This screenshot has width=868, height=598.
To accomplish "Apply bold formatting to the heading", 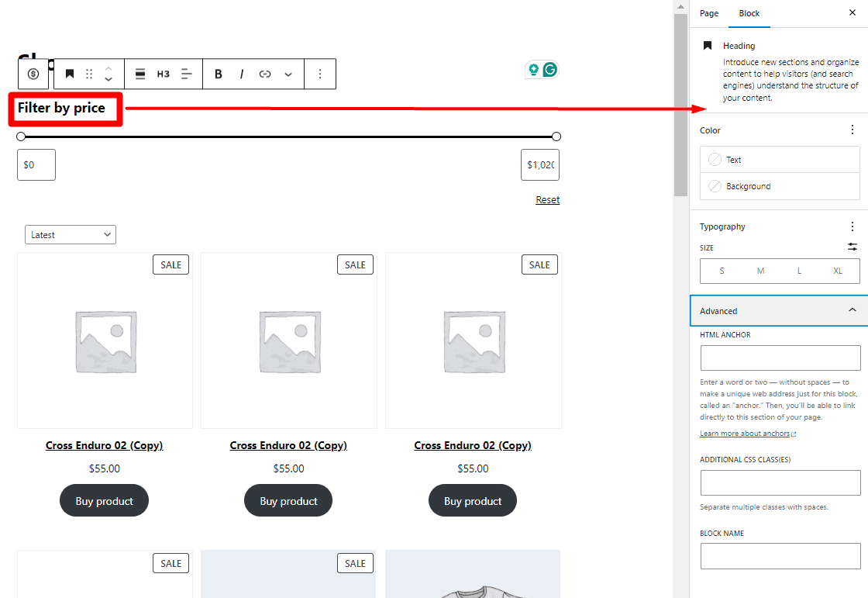I will [218, 74].
